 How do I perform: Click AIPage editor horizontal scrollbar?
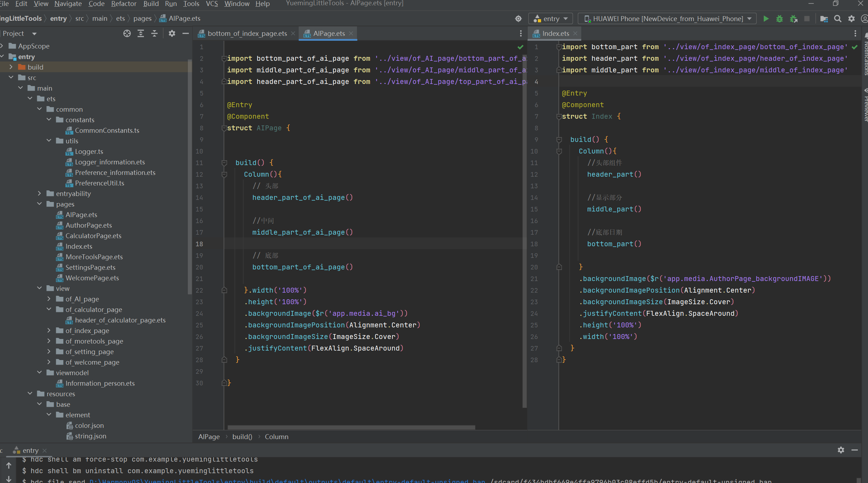click(x=351, y=427)
